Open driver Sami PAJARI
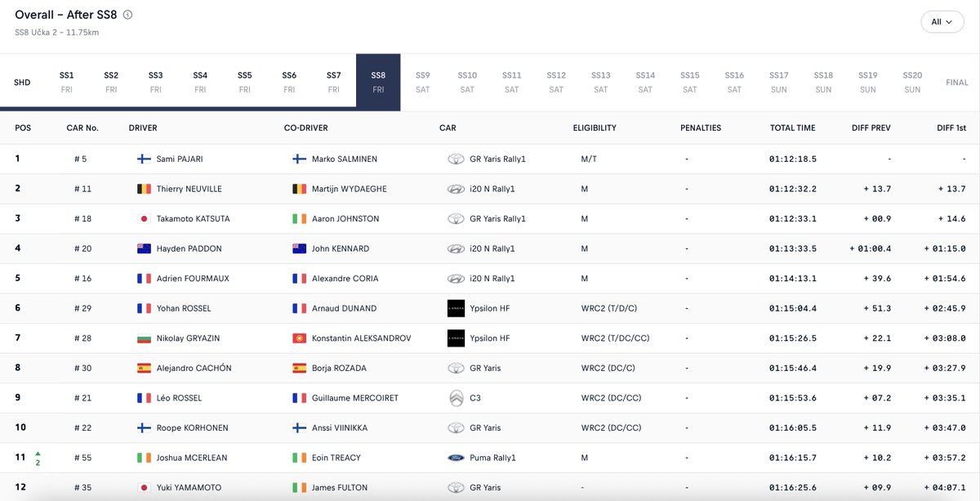 180,159
